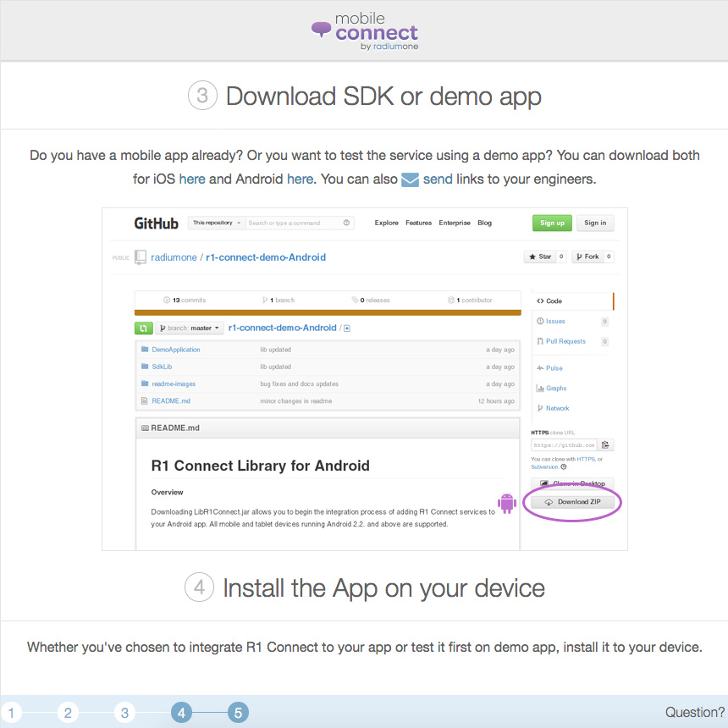Open the README.md file row
The width and height of the screenshot is (728, 728).
click(x=328, y=401)
